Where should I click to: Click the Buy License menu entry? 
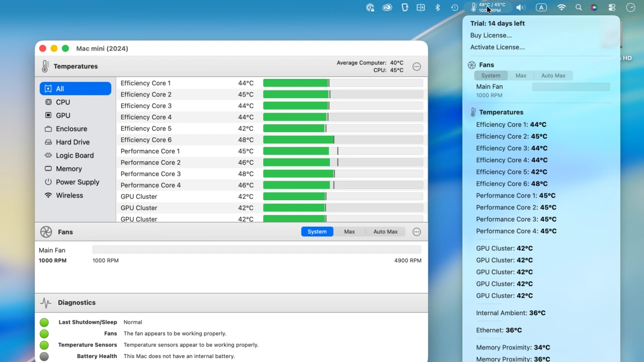(x=491, y=35)
